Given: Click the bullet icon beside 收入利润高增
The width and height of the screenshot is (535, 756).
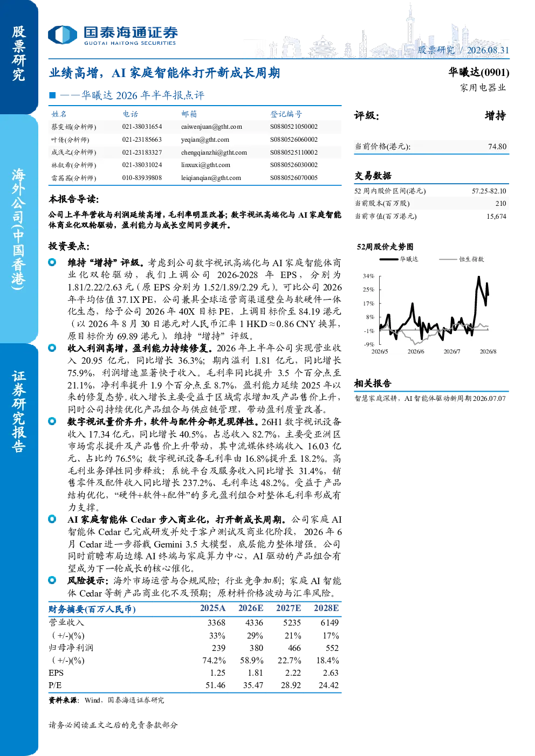Looking at the screenshot, I should [x=52, y=348].
